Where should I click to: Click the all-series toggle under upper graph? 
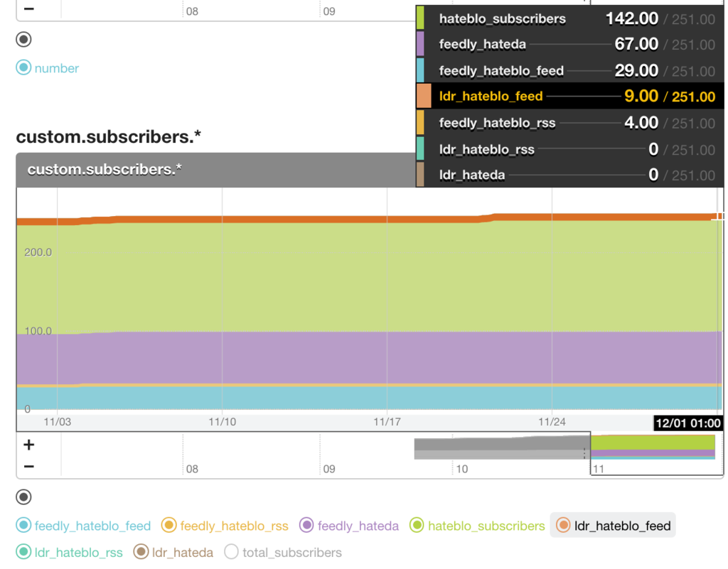pyautogui.click(x=23, y=39)
